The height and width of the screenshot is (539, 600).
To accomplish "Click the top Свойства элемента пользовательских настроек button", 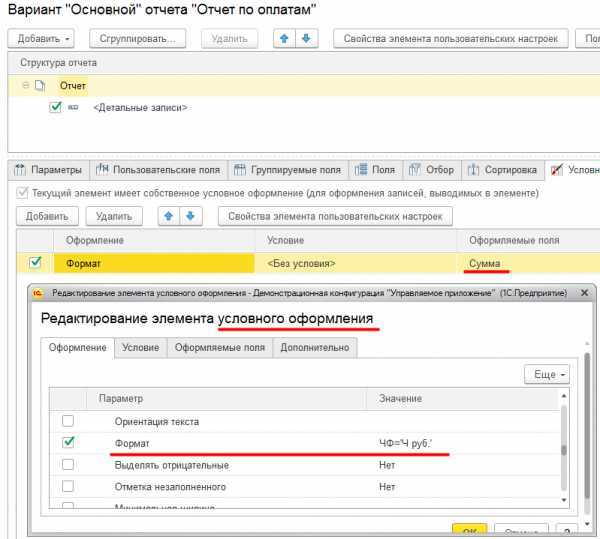I will point(451,39).
